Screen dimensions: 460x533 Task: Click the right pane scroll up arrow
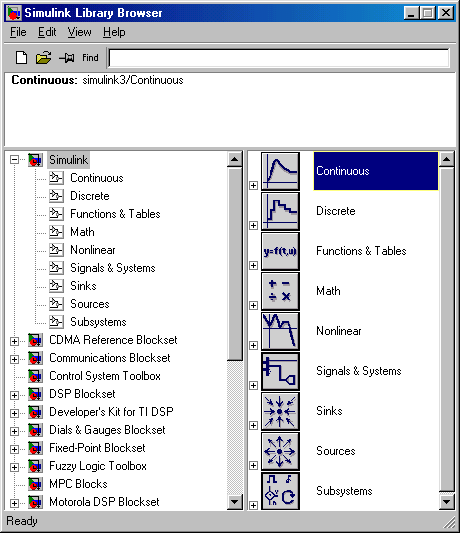(446, 159)
